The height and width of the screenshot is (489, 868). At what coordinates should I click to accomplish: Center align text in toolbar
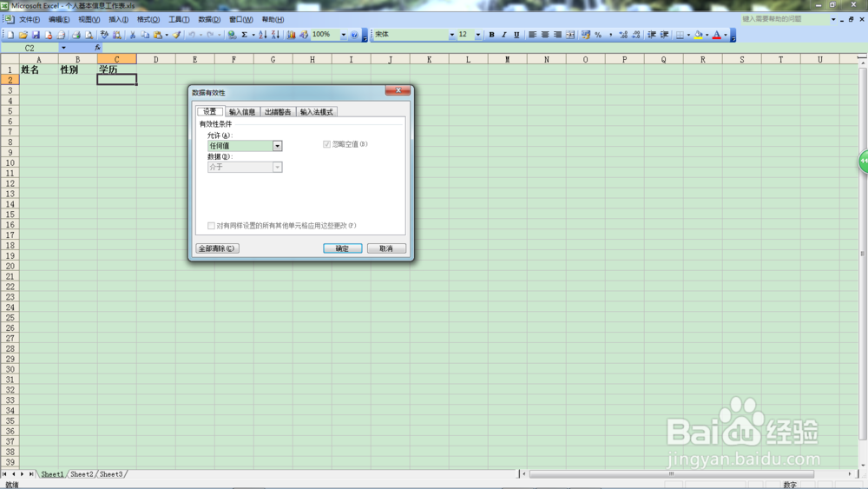point(545,35)
